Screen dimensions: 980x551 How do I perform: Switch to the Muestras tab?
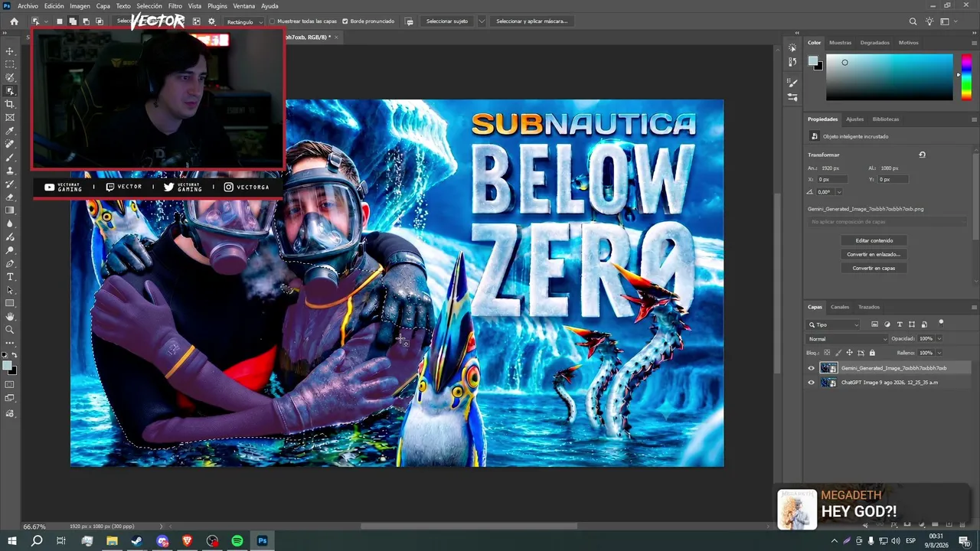click(x=840, y=43)
